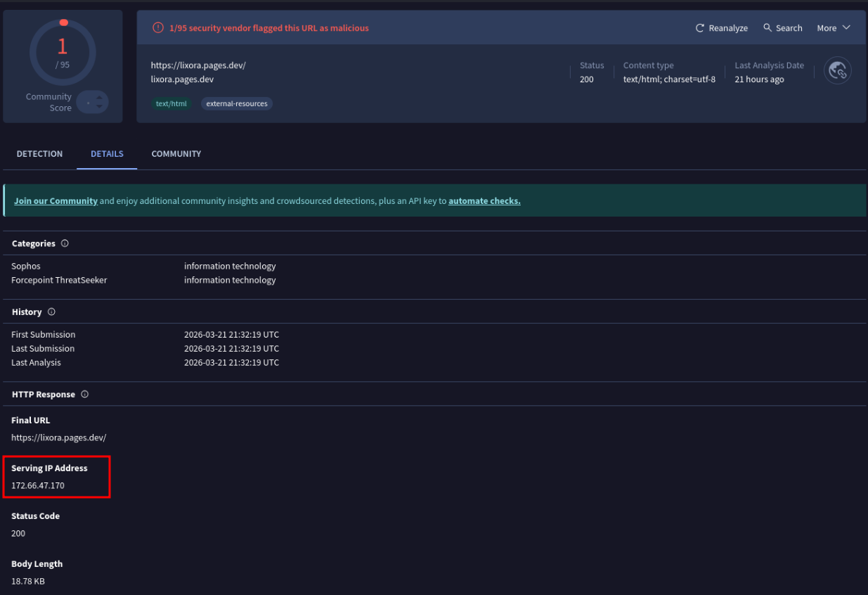Click the Last Submission timestamp value
Viewport: 868px width, 595px height.
coord(231,349)
